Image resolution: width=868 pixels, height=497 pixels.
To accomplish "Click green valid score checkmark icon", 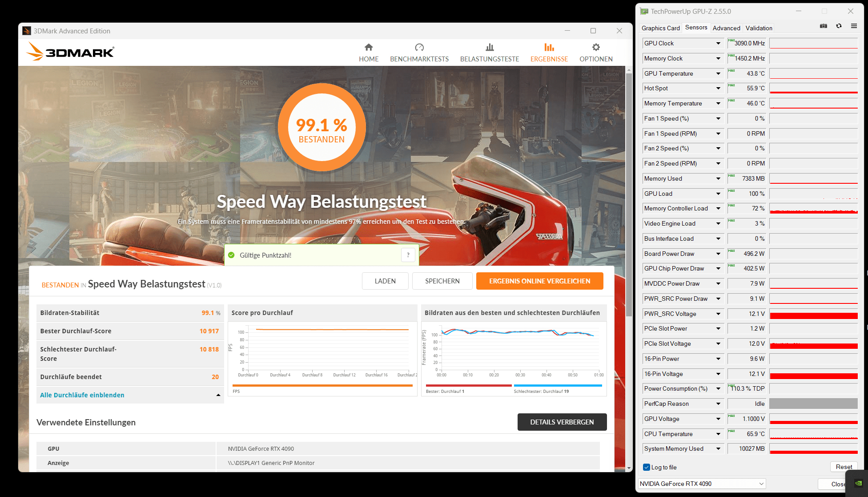I will (x=231, y=255).
